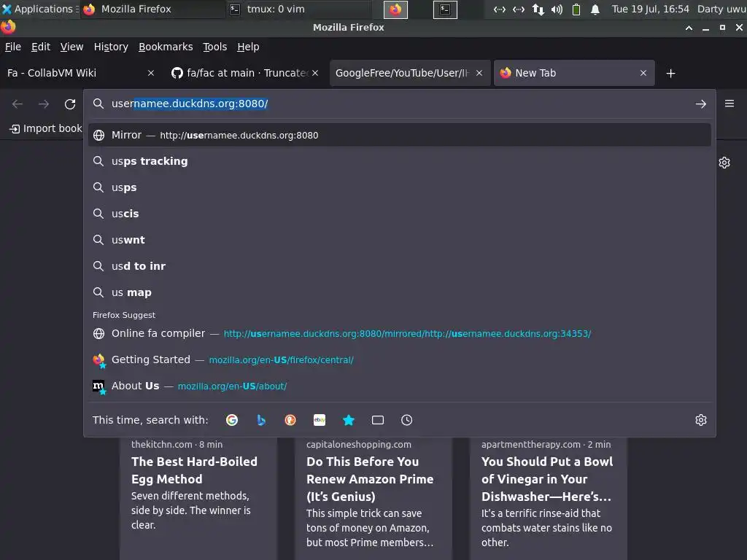Open the Edit menu
This screenshot has height=560, width=747.
(x=41, y=47)
